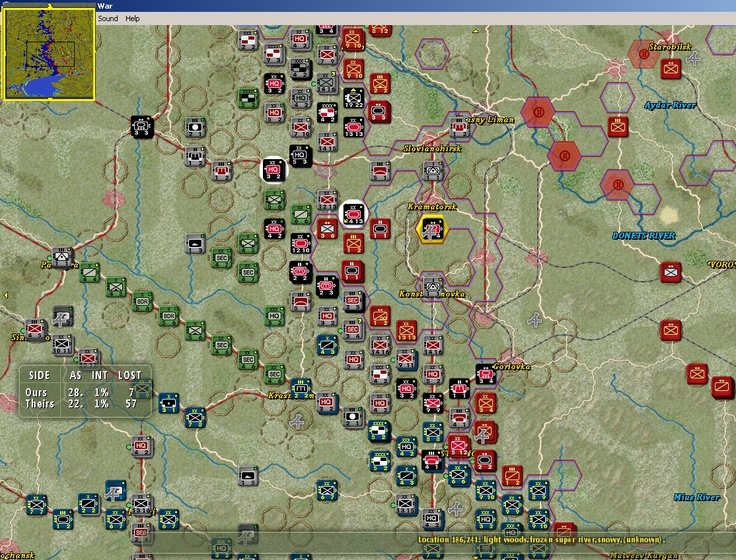Select the grey unit on the Konstantinovka hex
The image size is (736, 560).
tap(433, 287)
